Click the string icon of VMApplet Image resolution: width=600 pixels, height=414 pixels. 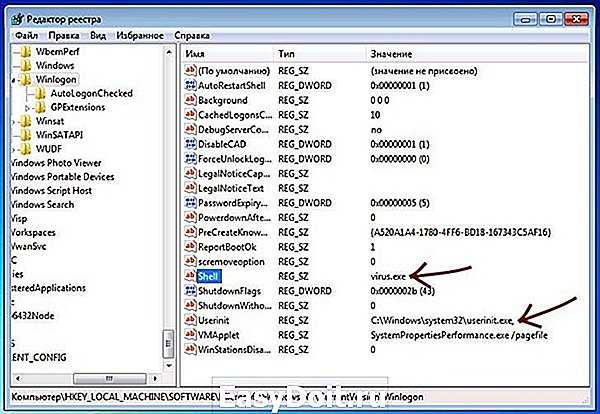(191, 335)
